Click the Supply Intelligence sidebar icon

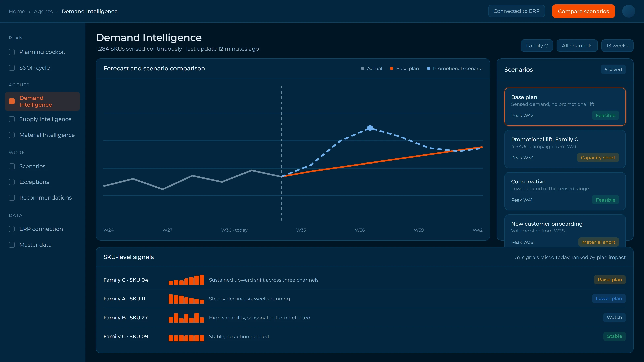12,119
